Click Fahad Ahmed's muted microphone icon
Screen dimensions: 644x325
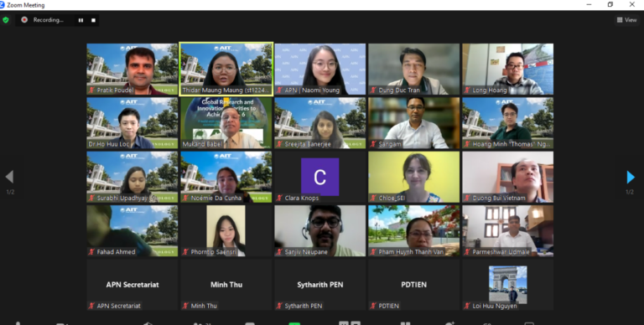(91, 252)
